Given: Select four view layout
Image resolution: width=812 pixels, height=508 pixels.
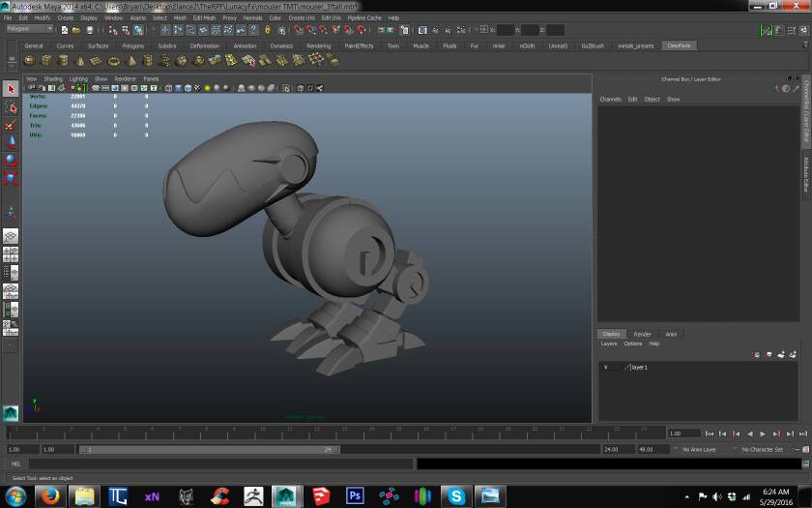Looking at the screenshot, I should click(x=11, y=254).
